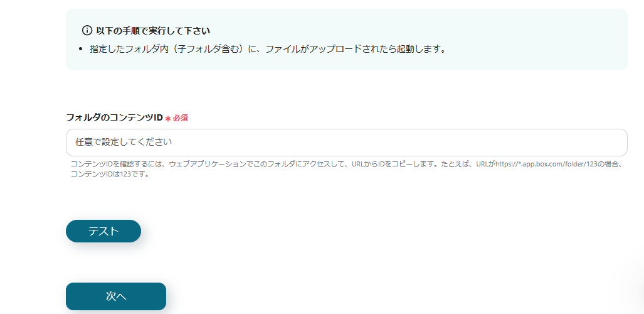Run the テスト button
Viewport: 644px width, 314px height.
point(103,231)
